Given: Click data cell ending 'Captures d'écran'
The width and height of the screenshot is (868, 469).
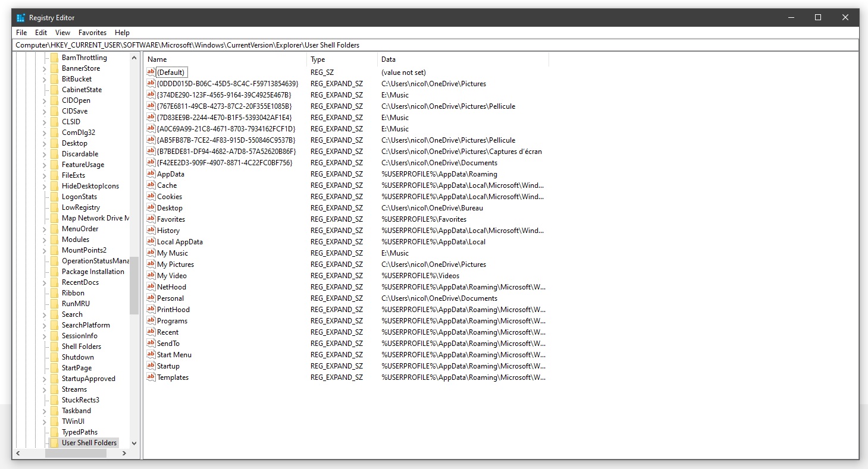Looking at the screenshot, I should [462, 152].
